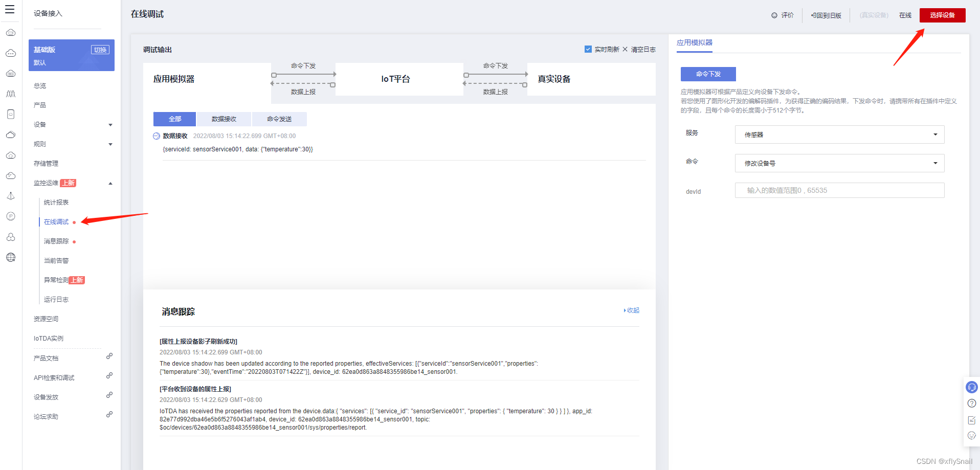Click the external link icon beside 产品文档

coord(109,356)
